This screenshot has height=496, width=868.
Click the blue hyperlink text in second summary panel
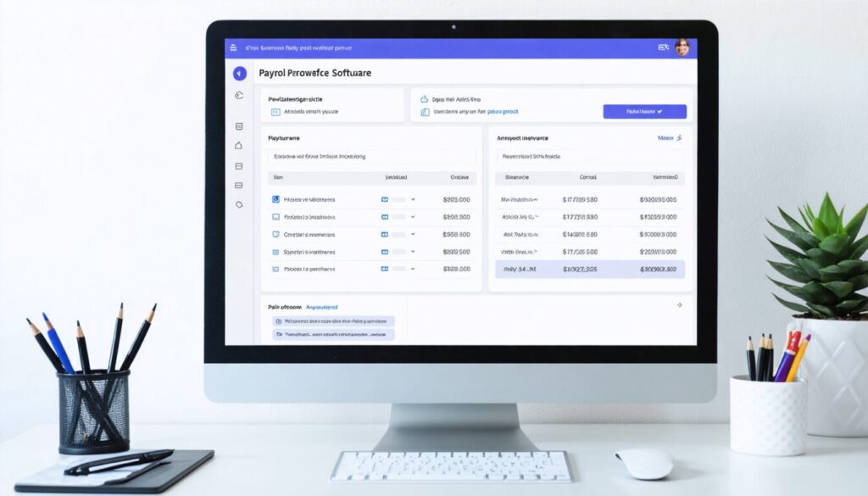(x=503, y=112)
